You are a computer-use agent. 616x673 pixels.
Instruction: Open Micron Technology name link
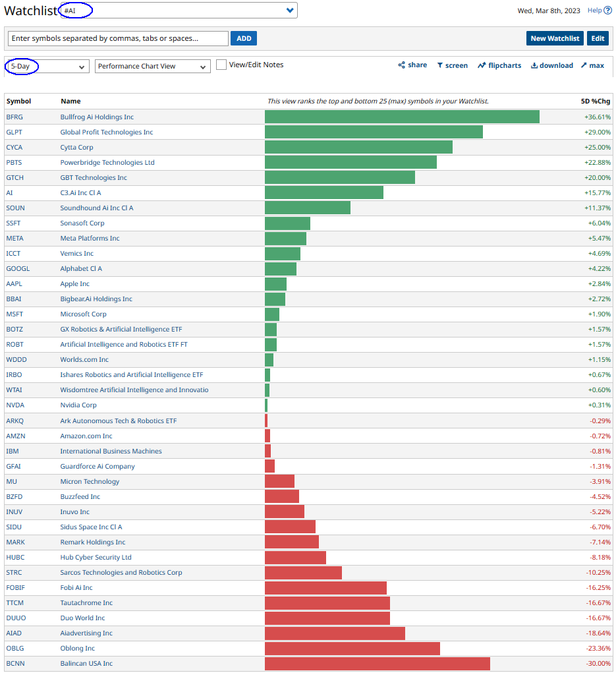pyautogui.click(x=90, y=482)
